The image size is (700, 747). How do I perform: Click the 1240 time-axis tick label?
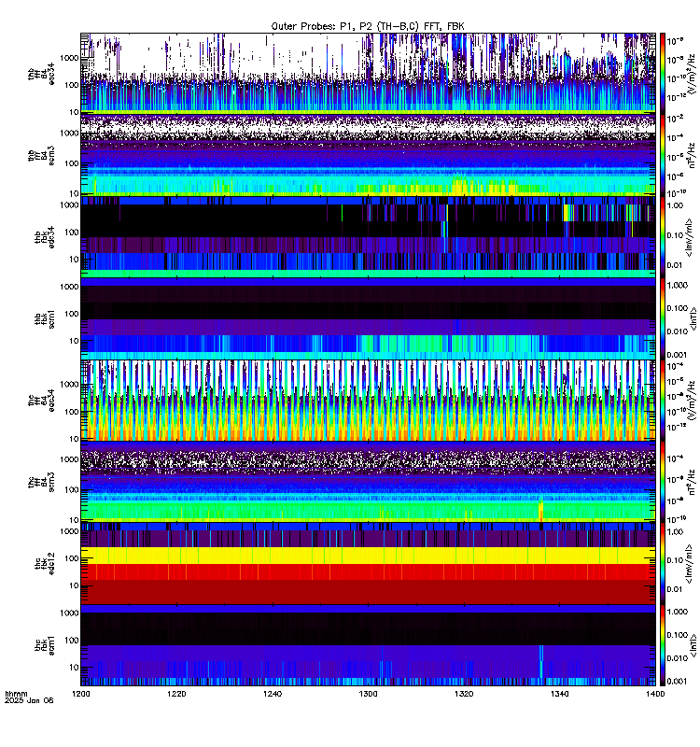(273, 694)
